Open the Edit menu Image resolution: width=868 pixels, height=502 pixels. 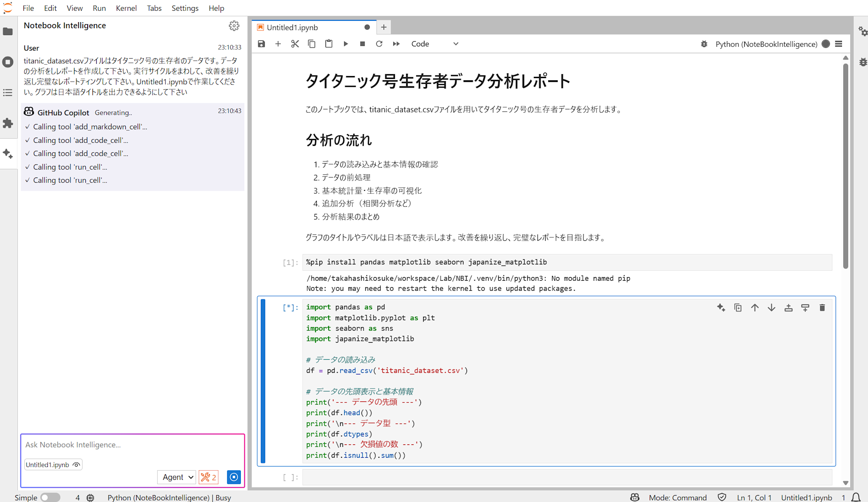(x=50, y=8)
